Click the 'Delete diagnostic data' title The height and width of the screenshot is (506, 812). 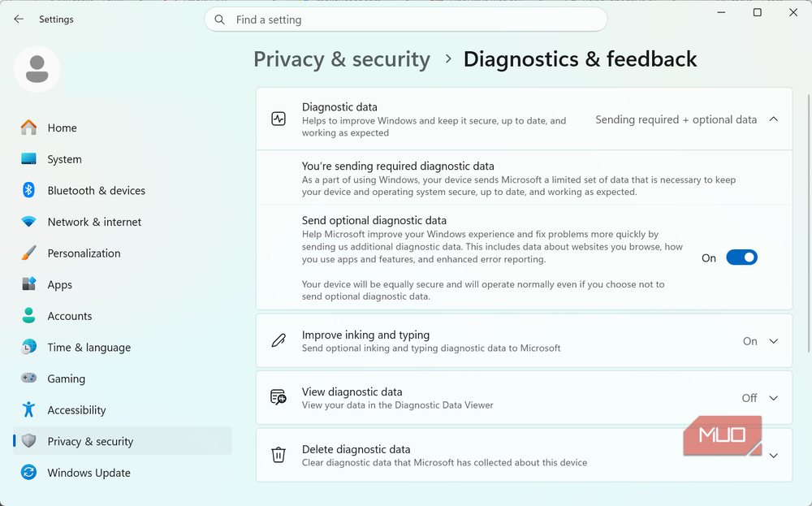point(356,449)
